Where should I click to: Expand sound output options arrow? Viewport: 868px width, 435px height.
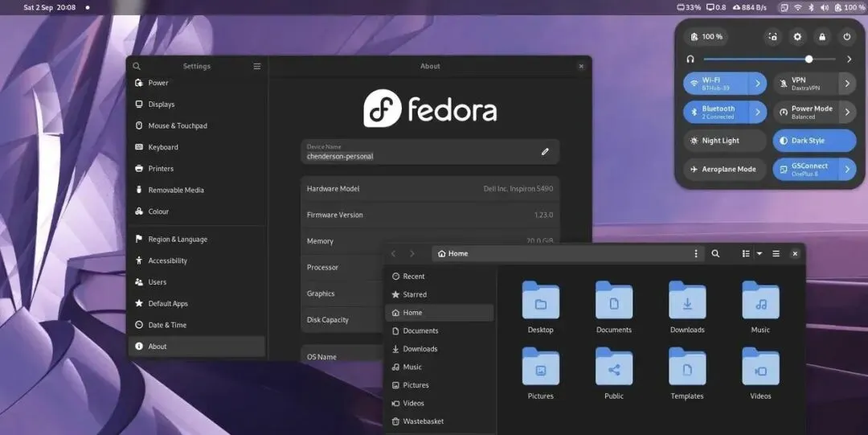850,59
